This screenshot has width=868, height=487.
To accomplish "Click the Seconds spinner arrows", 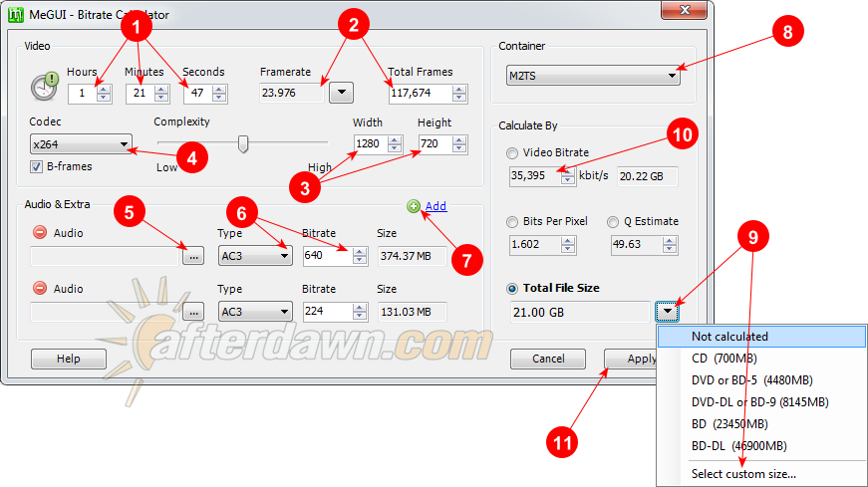I will (219, 93).
